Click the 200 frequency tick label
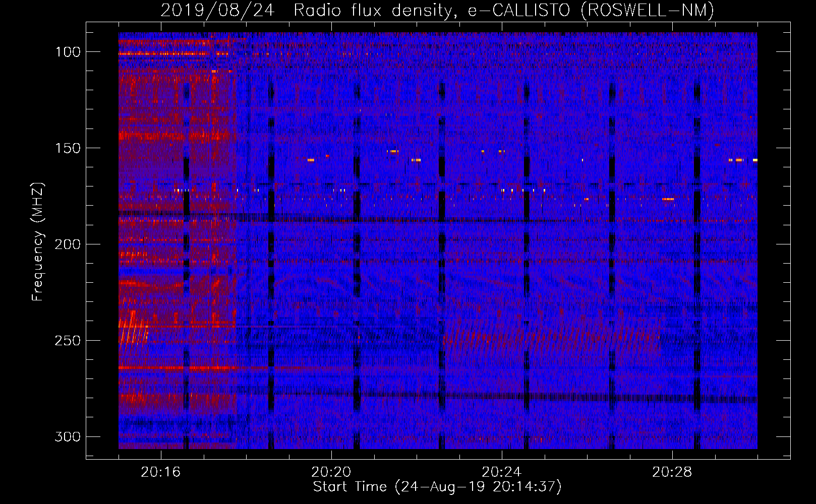 pos(67,244)
